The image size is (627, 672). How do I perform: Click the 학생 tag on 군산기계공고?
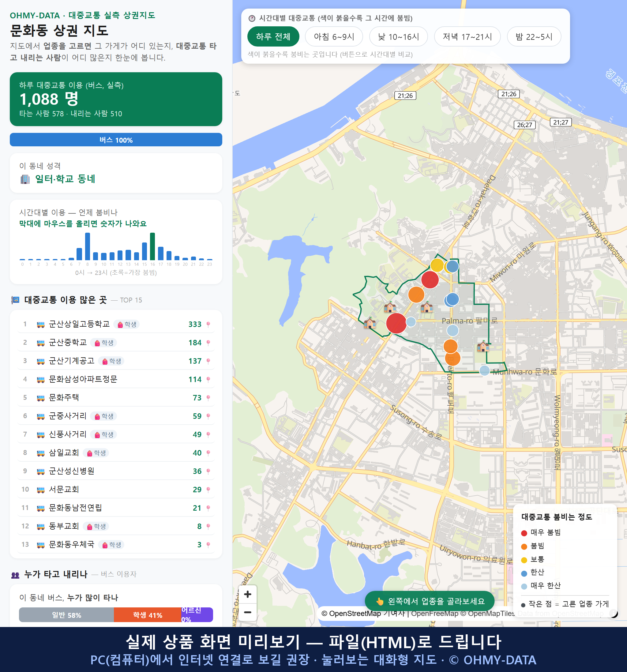tap(111, 361)
